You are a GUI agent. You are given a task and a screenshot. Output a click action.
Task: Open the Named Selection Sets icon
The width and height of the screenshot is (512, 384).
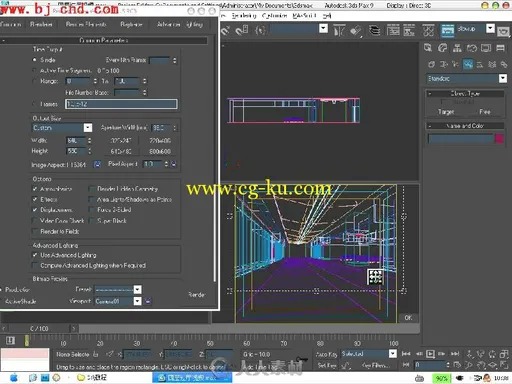pyautogui.click(x=260, y=30)
